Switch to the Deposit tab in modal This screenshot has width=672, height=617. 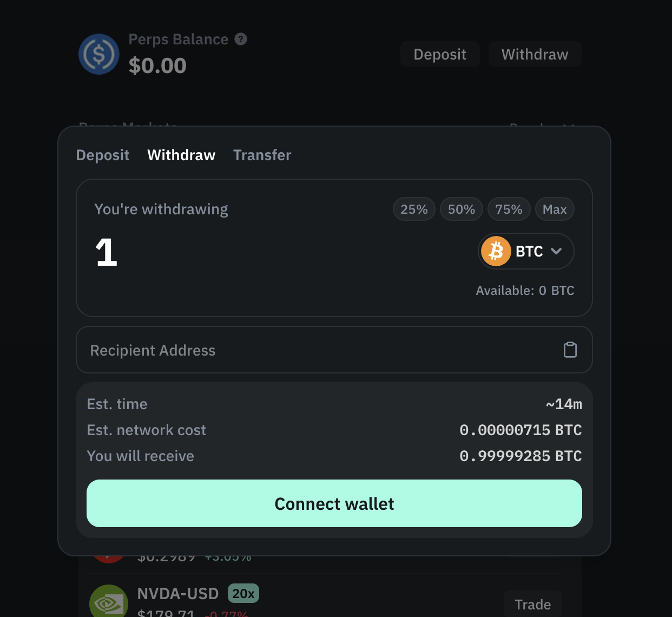click(103, 155)
